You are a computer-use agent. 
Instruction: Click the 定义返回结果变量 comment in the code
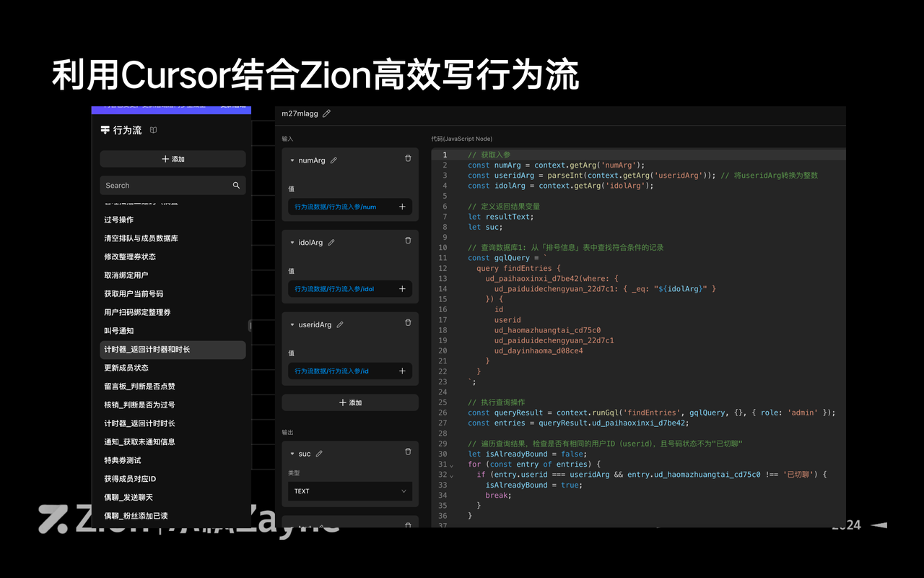(x=504, y=207)
